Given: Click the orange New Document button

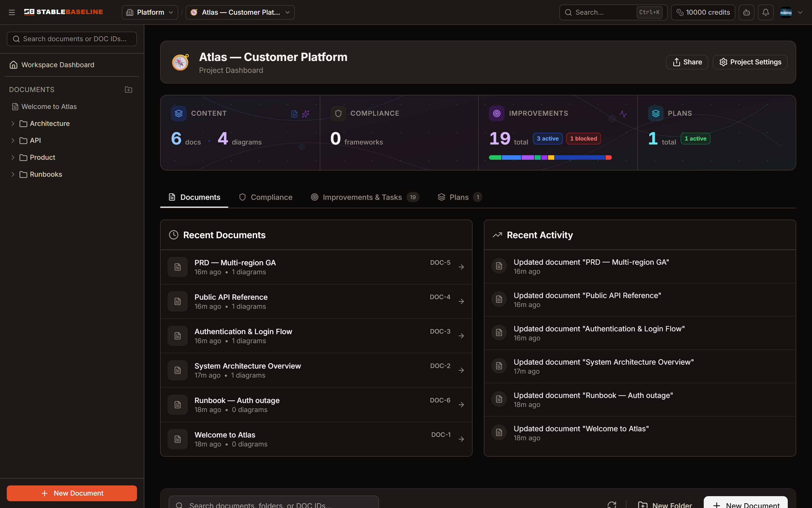Looking at the screenshot, I should pyautogui.click(x=72, y=493).
